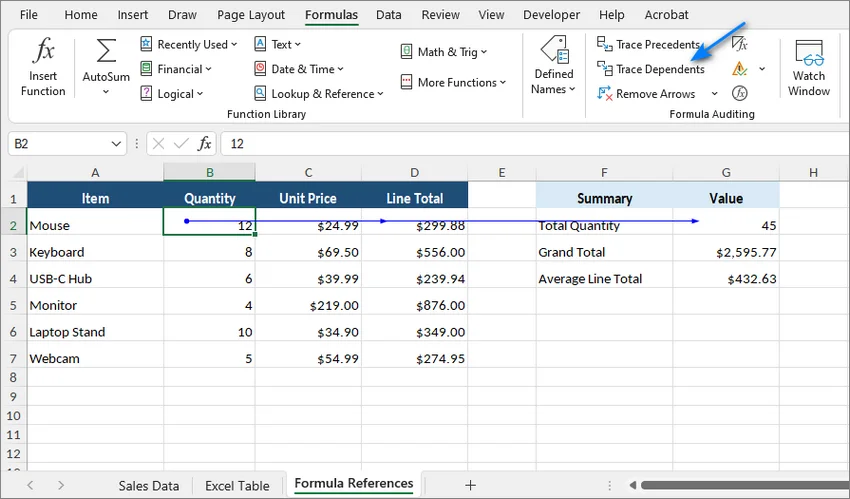This screenshot has height=499, width=850.
Task: Switch to the Page Layout tab
Action: click(251, 15)
